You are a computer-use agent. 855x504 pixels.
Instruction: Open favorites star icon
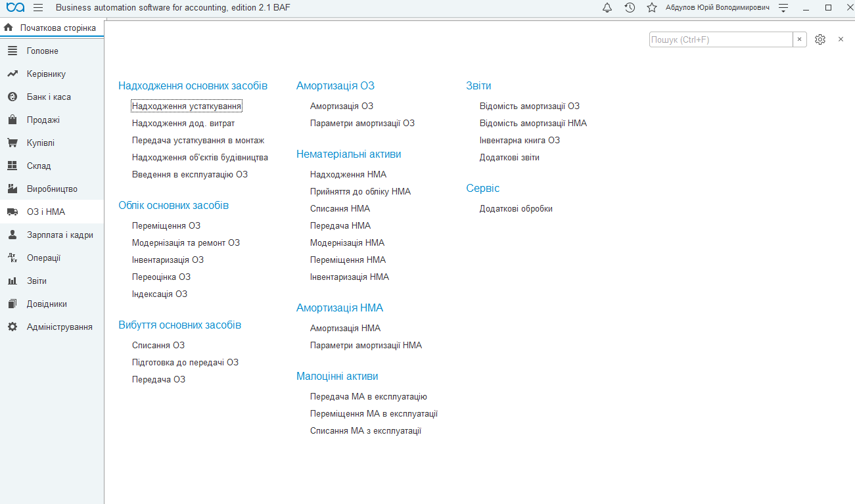point(652,8)
